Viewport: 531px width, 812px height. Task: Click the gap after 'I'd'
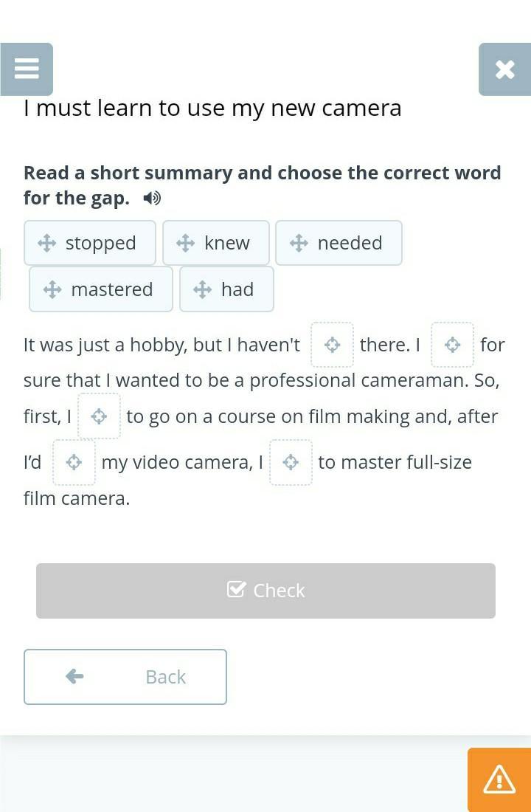tap(74, 462)
